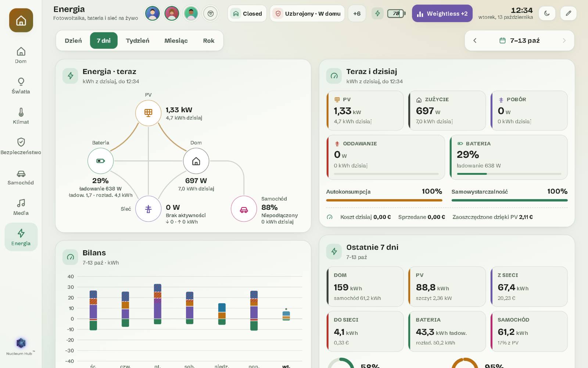The height and width of the screenshot is (368, 588).
Task: Click the Nucleum Hub logo
Action: pyautogui.click(x=21, y=346)
